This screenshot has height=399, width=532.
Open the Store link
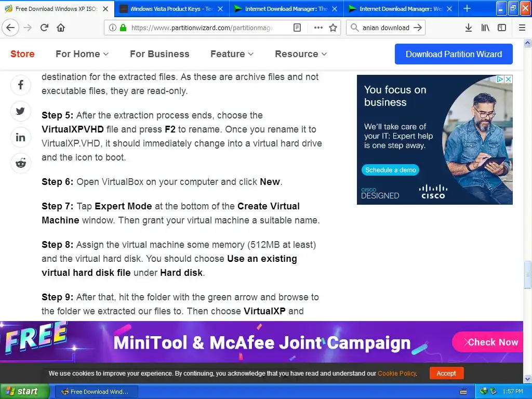pos(22,54)
